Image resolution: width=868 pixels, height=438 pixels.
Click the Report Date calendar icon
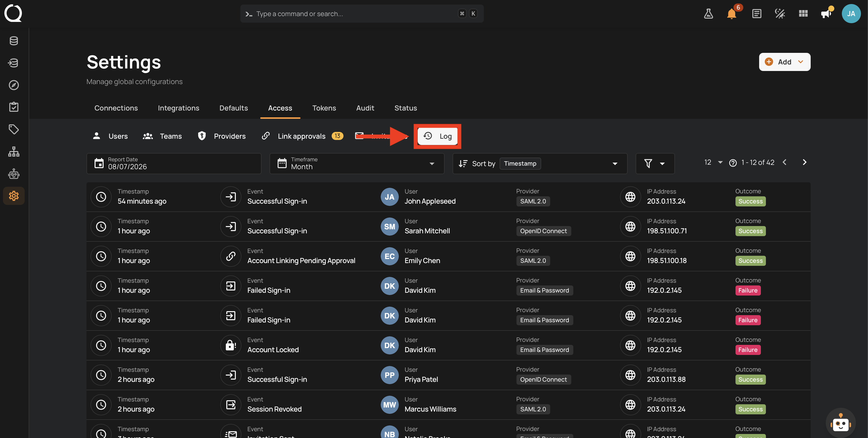point(99,163)
